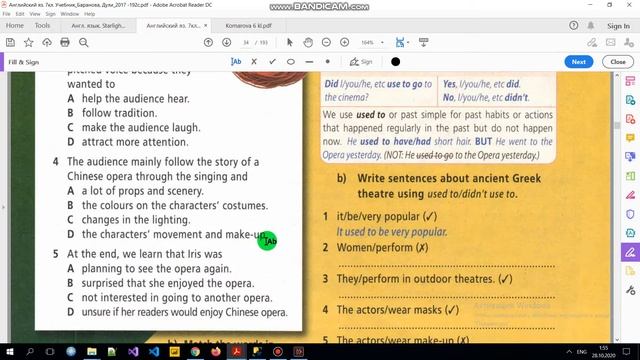Select the circle fill tool

pyautogui.click(x=291, y=62)
